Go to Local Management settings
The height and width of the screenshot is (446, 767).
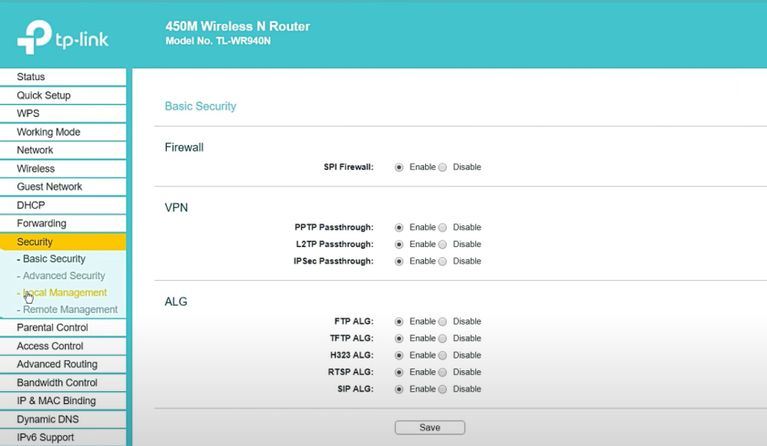point(65,293)
